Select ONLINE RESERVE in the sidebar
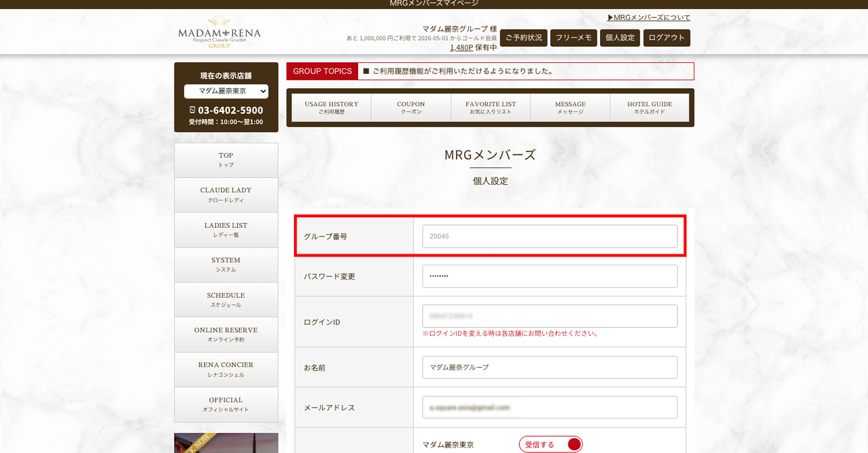 click(226, 335)
